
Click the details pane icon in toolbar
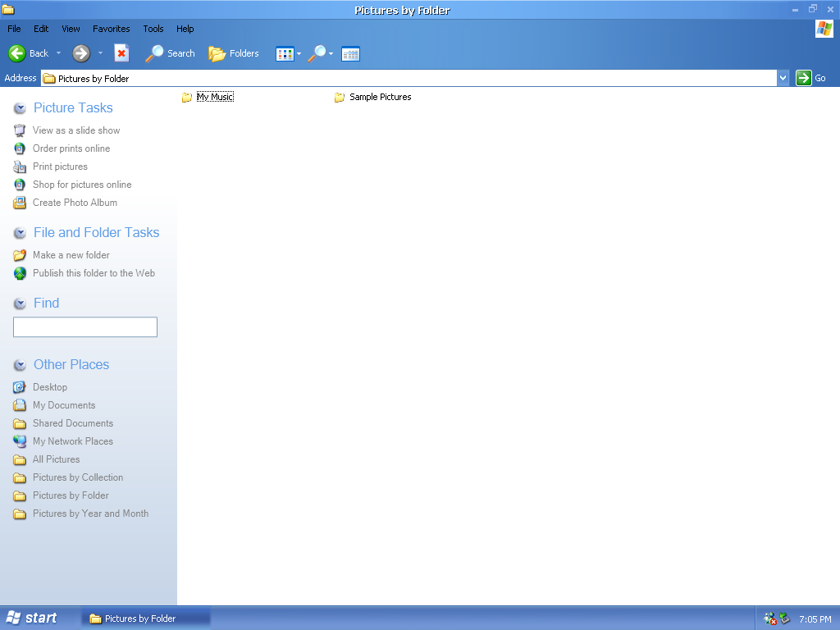click(351, 54)
